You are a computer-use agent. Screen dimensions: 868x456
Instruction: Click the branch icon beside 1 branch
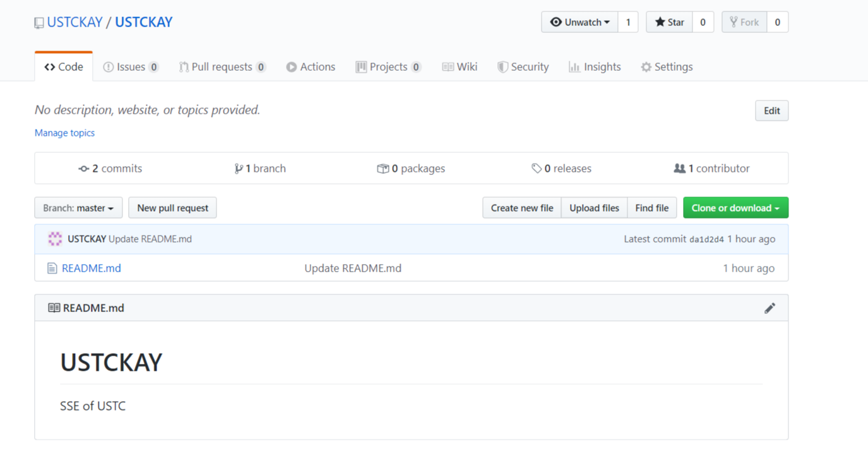239,169
